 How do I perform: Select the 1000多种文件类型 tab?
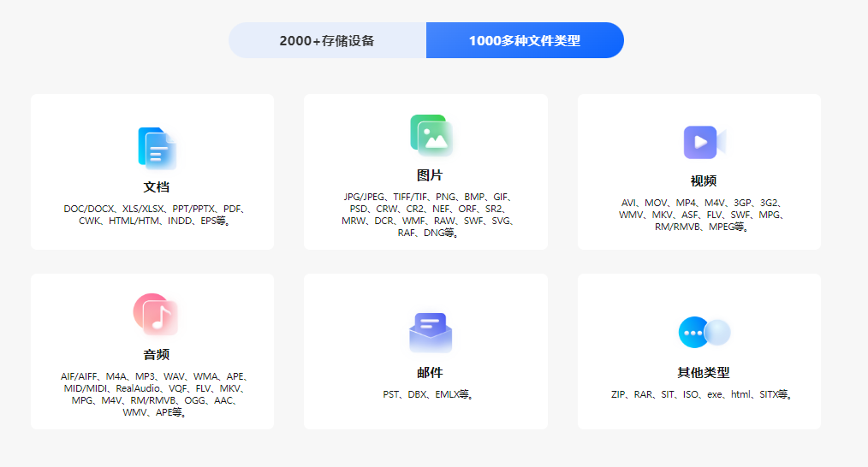pyautogui.click(x=525, y=40)
